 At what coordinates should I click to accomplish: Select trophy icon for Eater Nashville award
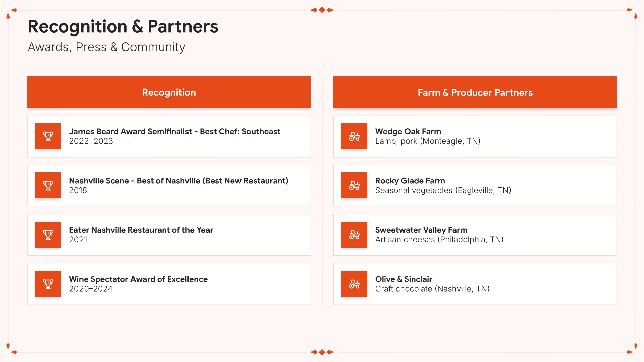[48, 235]
